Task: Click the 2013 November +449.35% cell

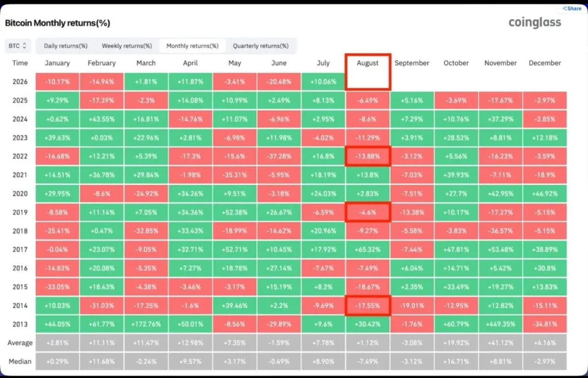Action: pyautogui.click(x=501, y=324)
